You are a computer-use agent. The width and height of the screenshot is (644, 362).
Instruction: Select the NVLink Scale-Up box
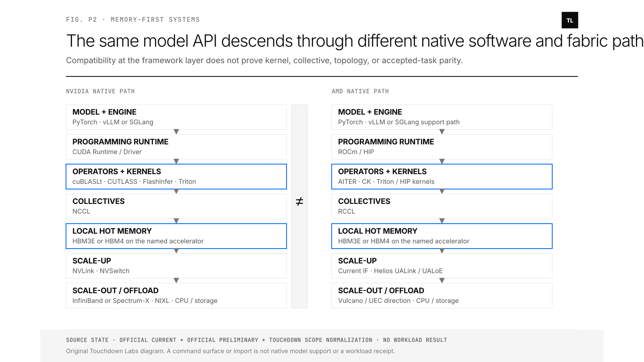click(176, 266)
